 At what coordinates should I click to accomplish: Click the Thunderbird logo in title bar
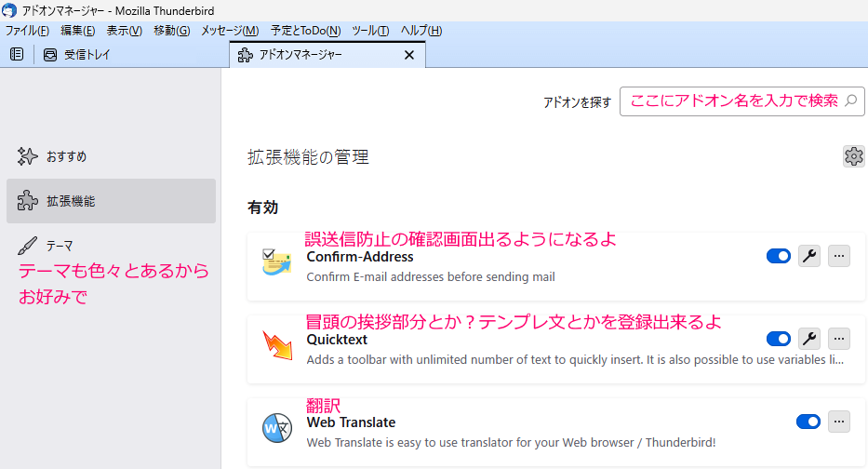click(x=9, y=10)
